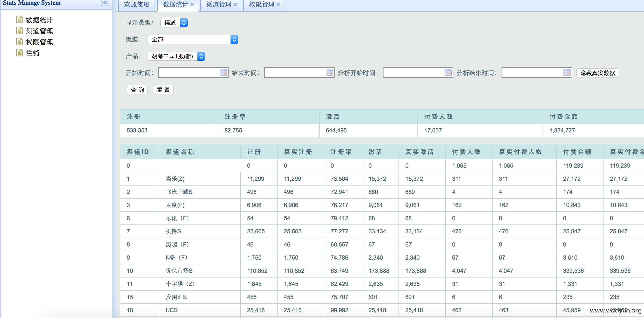Click the 应用汇S channel name cell
The width and height of the screenshot is (644, 318).
tap(200, 297)
